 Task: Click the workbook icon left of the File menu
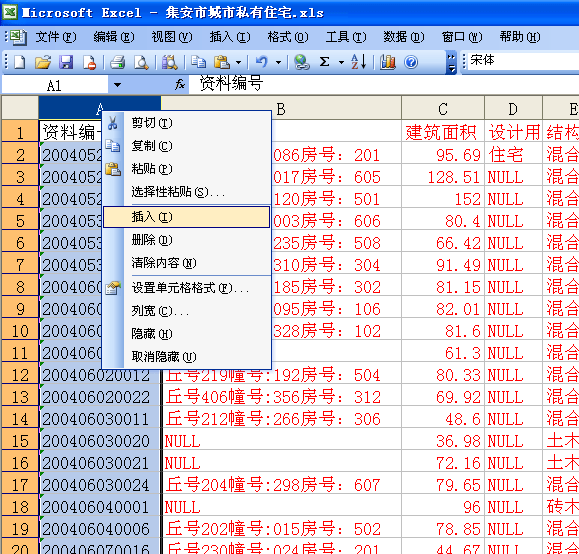point(17,37)
